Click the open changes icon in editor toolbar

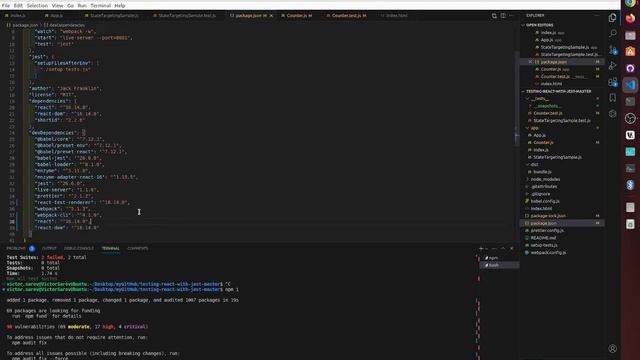tap(494, 16)
